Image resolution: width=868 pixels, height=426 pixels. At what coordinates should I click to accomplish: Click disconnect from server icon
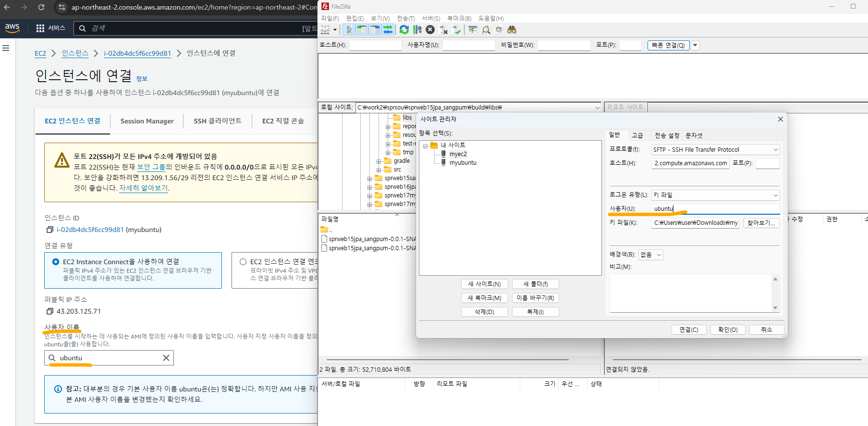point(443,30)
